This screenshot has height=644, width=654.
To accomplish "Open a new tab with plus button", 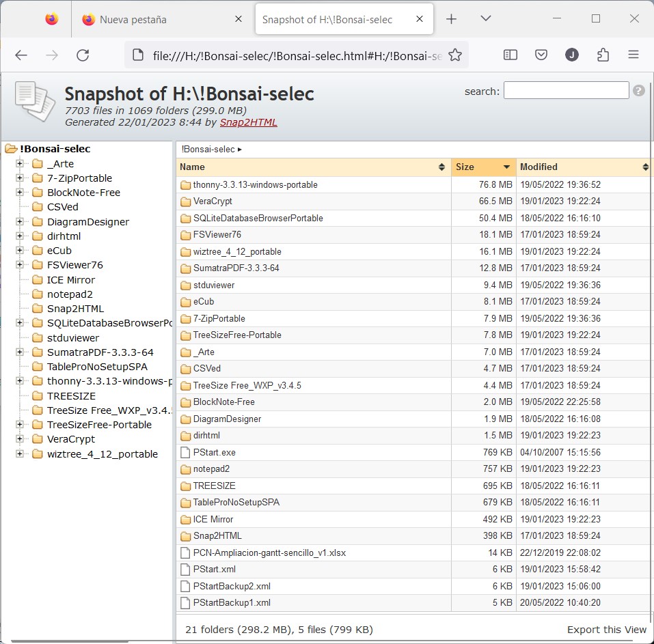I will (x=451, y=19).
